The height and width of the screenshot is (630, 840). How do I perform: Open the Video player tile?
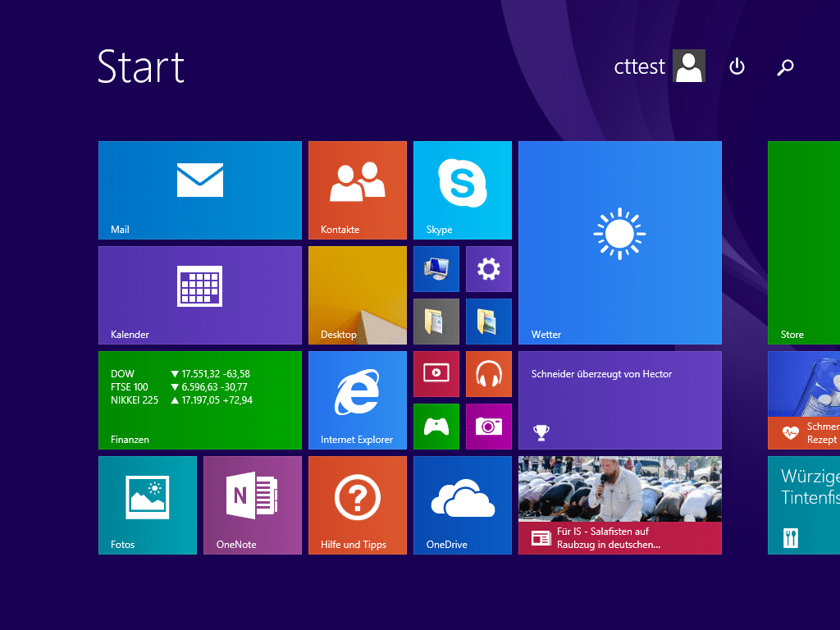[x=436, y=373]
